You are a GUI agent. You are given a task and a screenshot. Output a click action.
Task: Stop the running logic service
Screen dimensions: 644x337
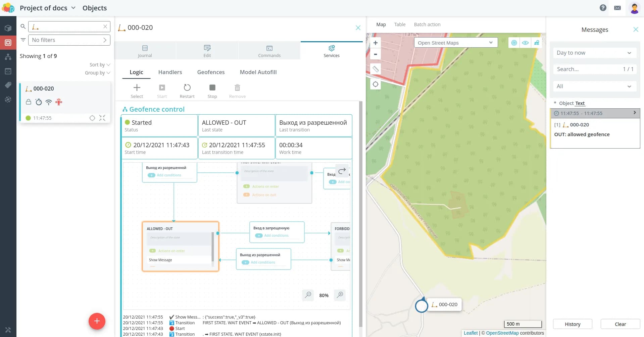coord(212,88)
